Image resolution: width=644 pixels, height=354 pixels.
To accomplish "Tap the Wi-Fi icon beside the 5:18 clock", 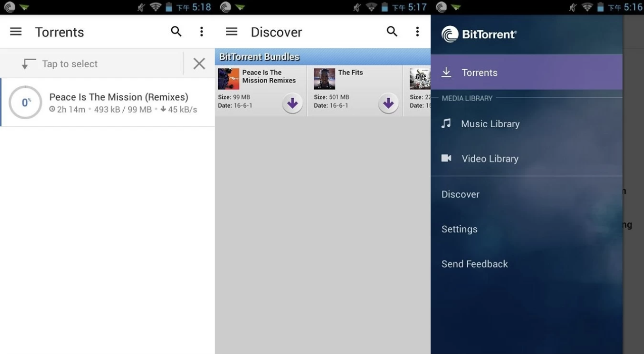I will pyautogui.click(x=155, y=7).
